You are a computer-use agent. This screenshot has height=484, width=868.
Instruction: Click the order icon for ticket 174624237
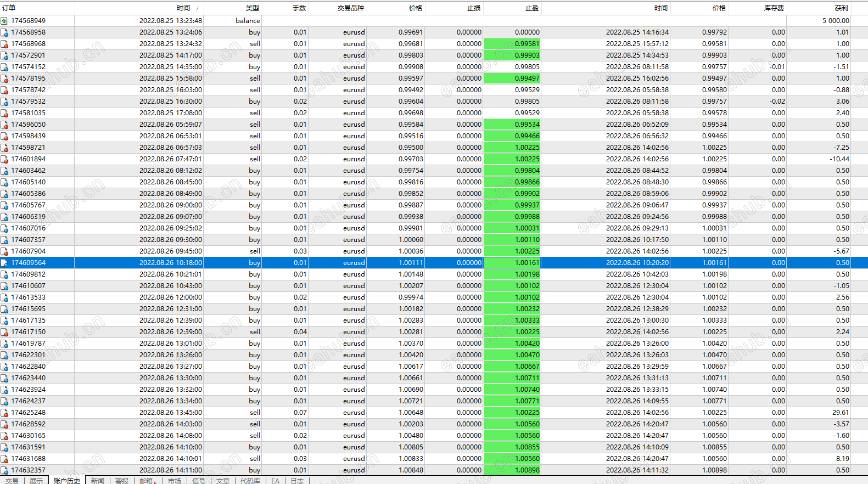[x=4, y=401]
